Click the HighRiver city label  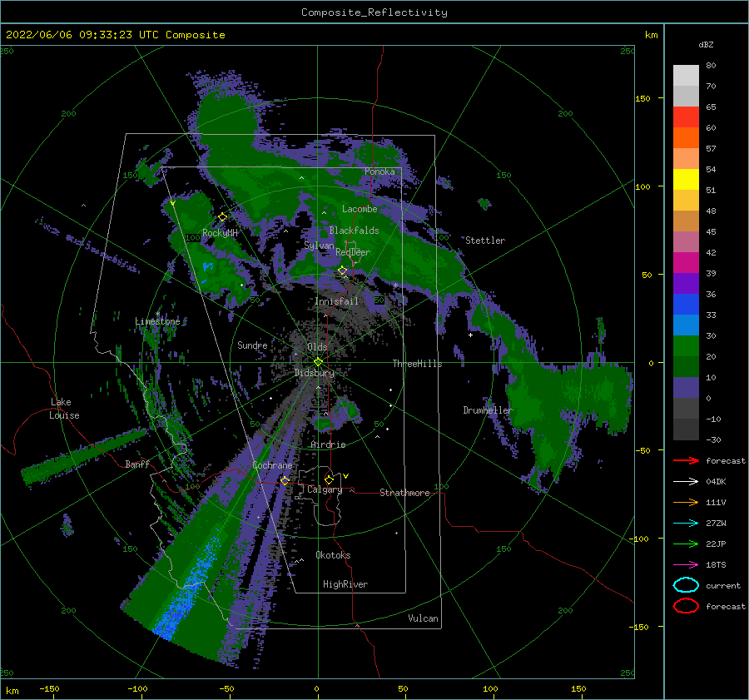click(345, 584)
